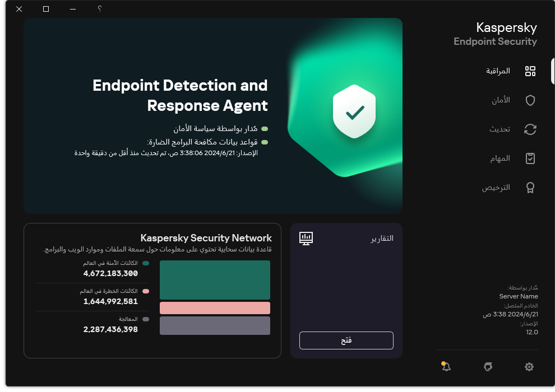Switch to the المراقبة section label
The image size is (555, 392).
[498, 71]
